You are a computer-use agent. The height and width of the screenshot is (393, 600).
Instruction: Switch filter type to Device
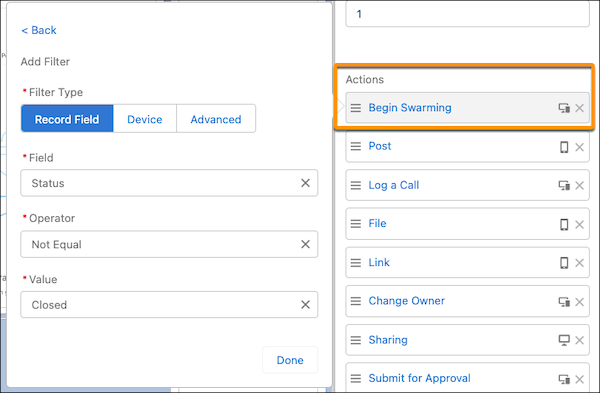pyautogui.click(x=145, y=119)
